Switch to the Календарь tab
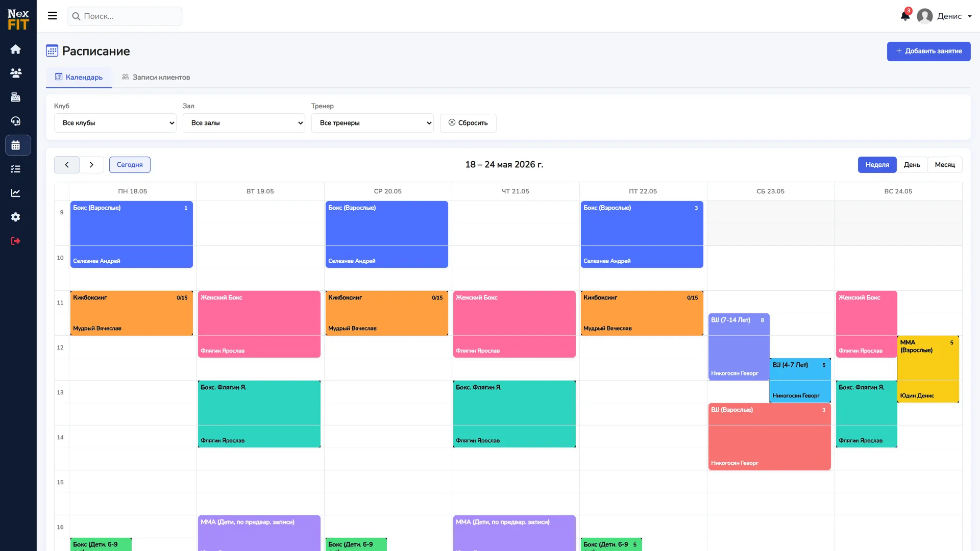This screenshot has width=980, height=551. point(79,78)
